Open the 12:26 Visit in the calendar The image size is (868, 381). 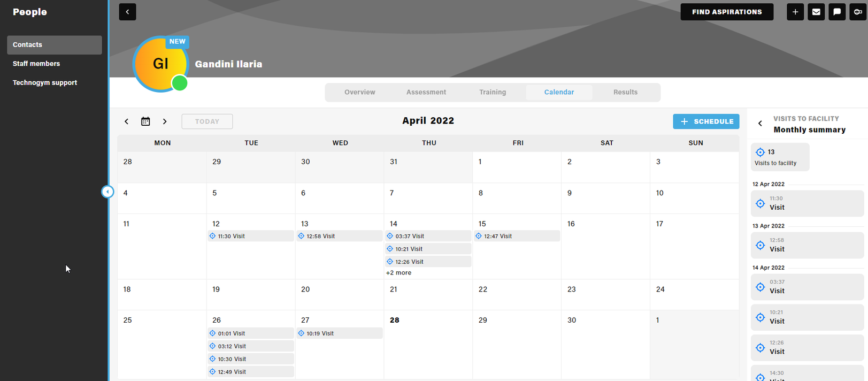[x=428, y=262]
